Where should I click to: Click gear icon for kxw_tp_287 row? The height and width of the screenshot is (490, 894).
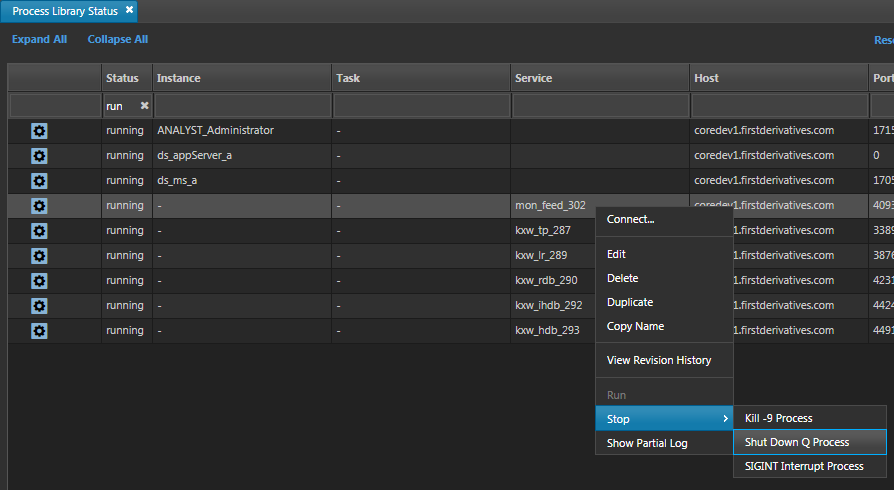tap(39, 231)
